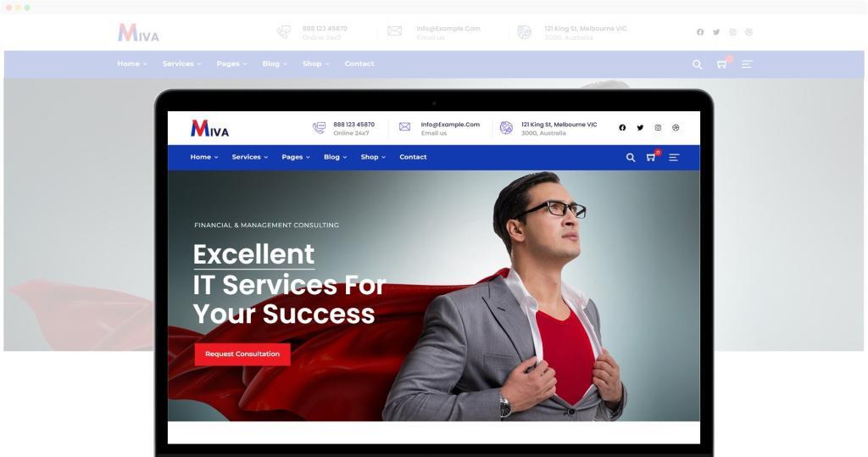Expand the Services dropdown in blue navbar
Screen dimensions: 868x457
pos(250,158)
